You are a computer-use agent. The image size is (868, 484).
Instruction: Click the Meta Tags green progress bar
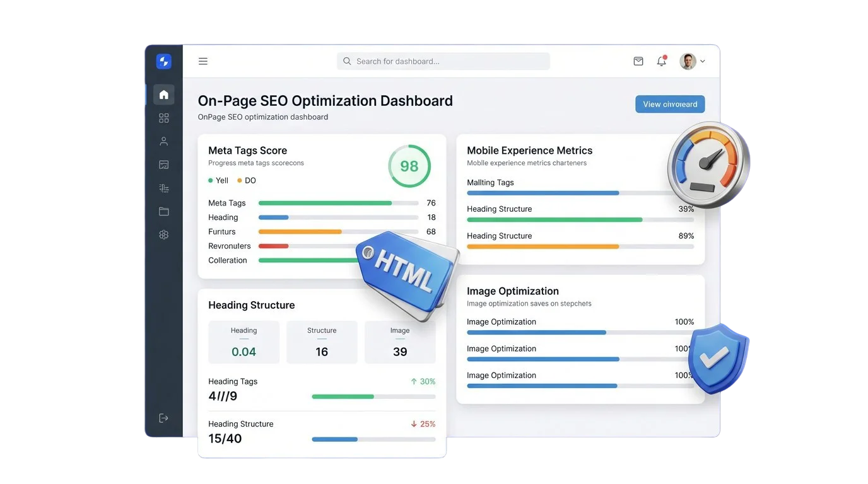tap(325, 203)
